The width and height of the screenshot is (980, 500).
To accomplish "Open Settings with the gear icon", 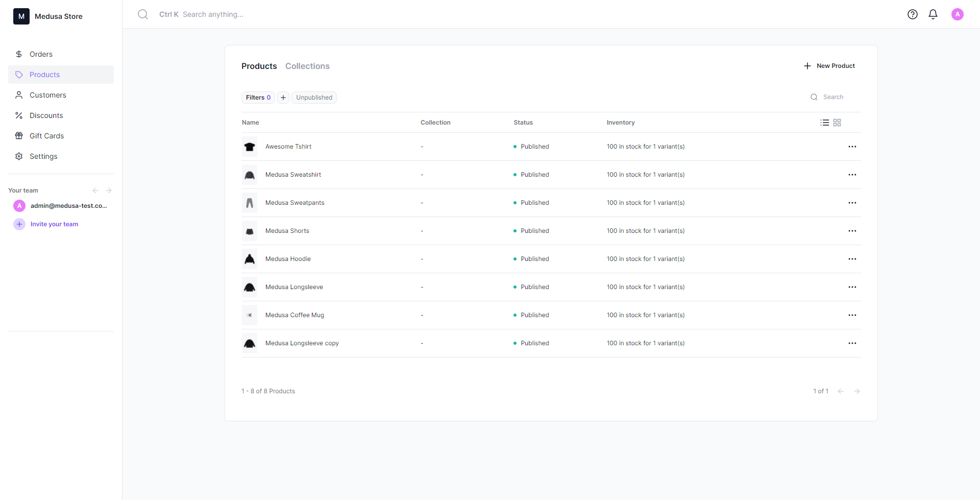I will tap(19, 156).
